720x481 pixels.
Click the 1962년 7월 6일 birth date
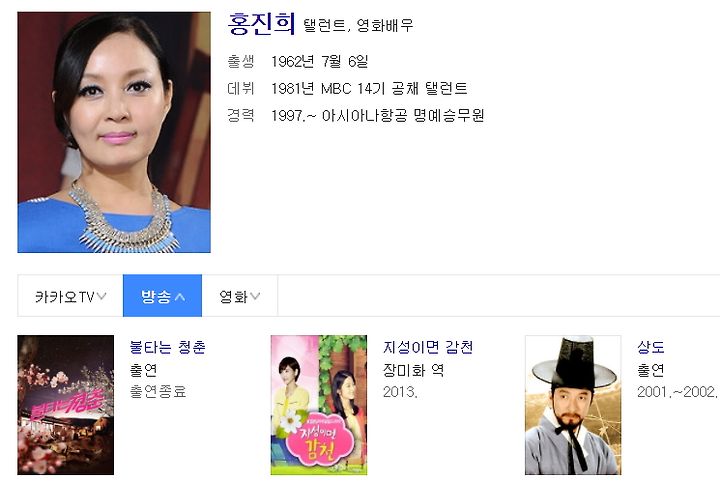point(320,62)
